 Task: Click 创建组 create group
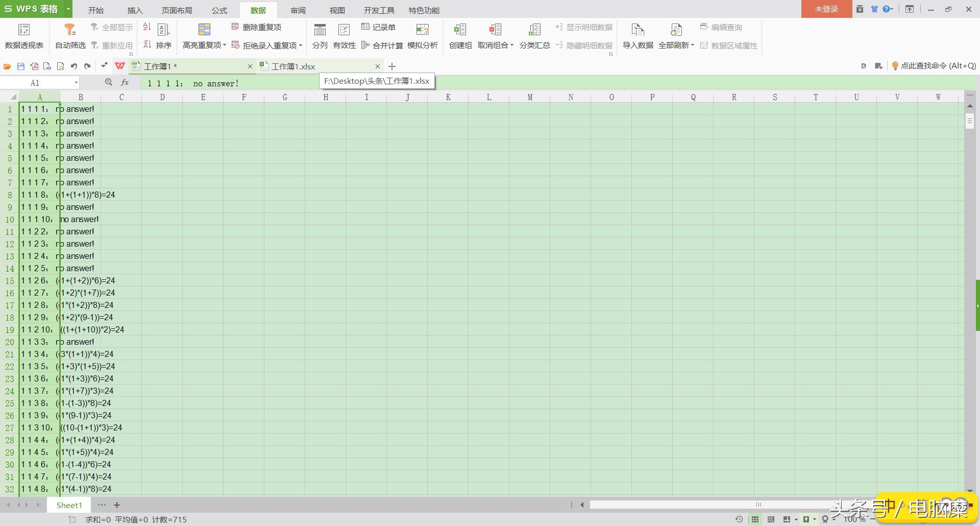coord(460,36)
